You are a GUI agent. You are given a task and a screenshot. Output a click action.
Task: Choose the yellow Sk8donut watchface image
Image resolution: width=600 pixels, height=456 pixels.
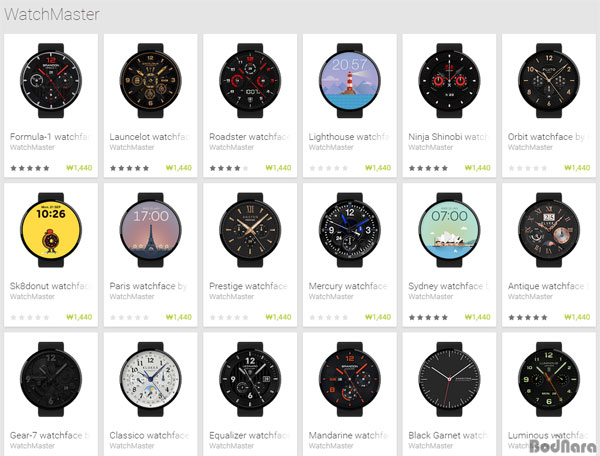pos(51,230)
